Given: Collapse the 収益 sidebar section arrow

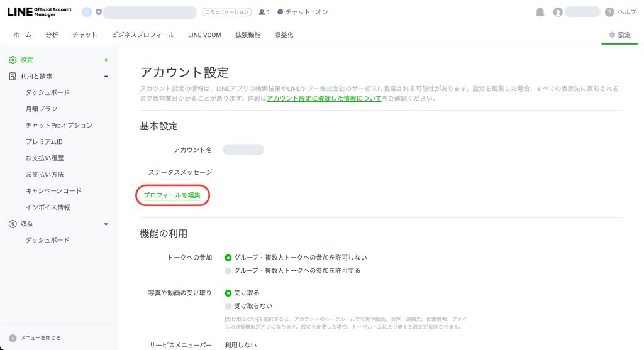Looking at the screenshot, I should click(x=106, y=224).
